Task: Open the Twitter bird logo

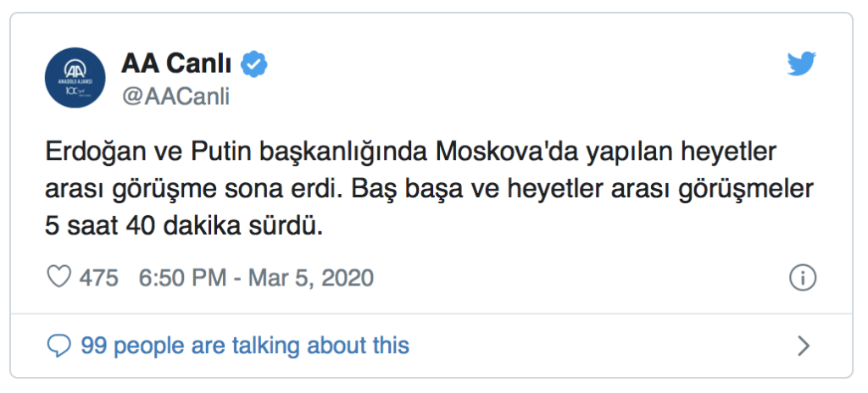Action: [802, 64]
